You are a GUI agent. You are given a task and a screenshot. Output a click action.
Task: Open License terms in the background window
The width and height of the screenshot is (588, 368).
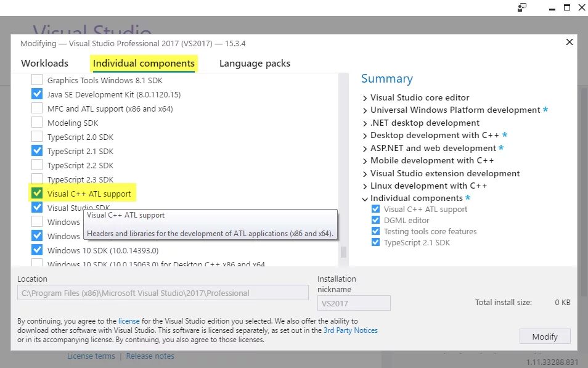click(91, 356)
